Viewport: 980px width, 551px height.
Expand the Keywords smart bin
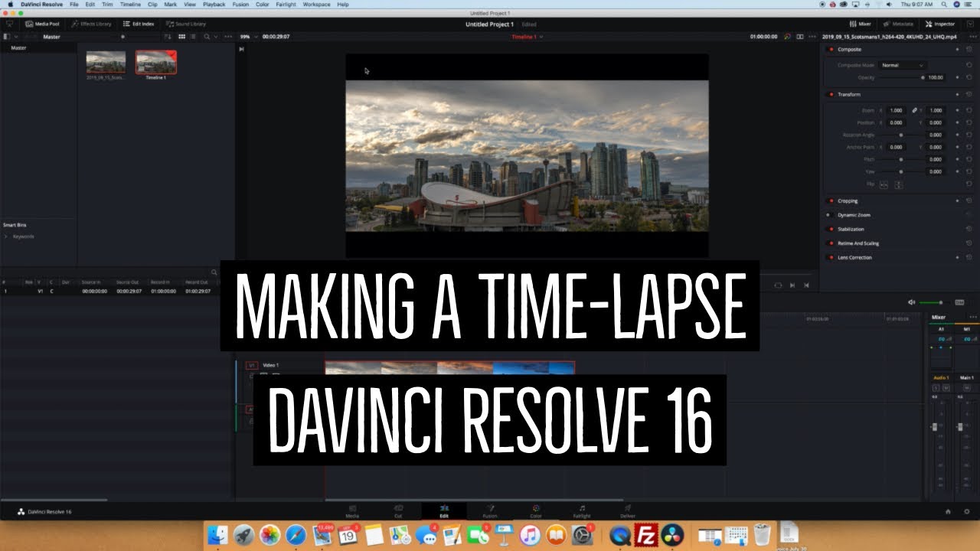(6, 237)
